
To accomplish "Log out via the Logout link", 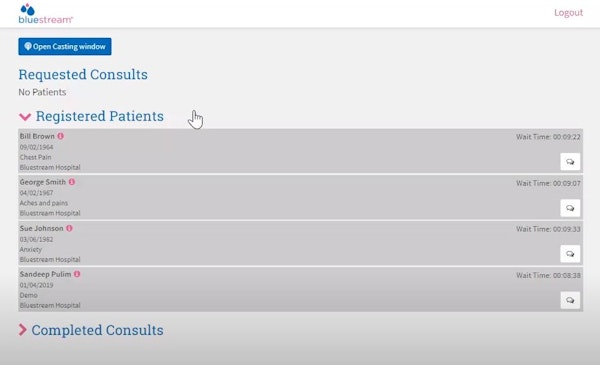I will pos(568,13).
